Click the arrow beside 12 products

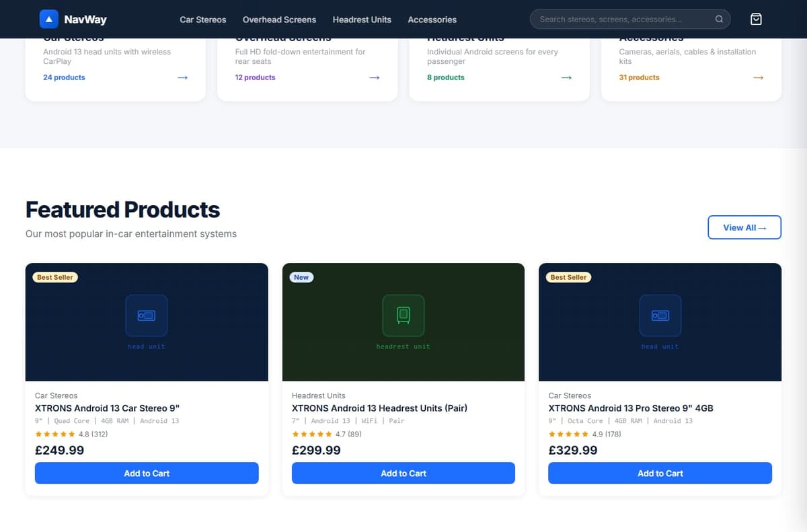pyautogui.click(x=375, y=77)
